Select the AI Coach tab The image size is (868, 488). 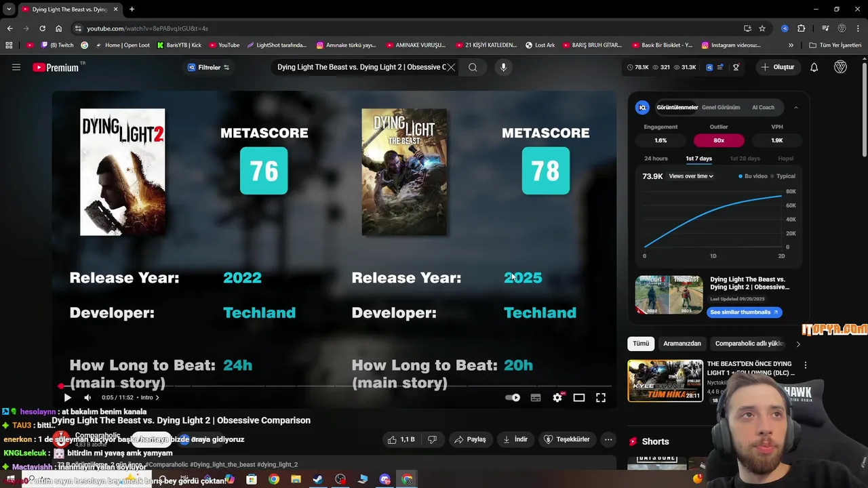tap(763, 107)
